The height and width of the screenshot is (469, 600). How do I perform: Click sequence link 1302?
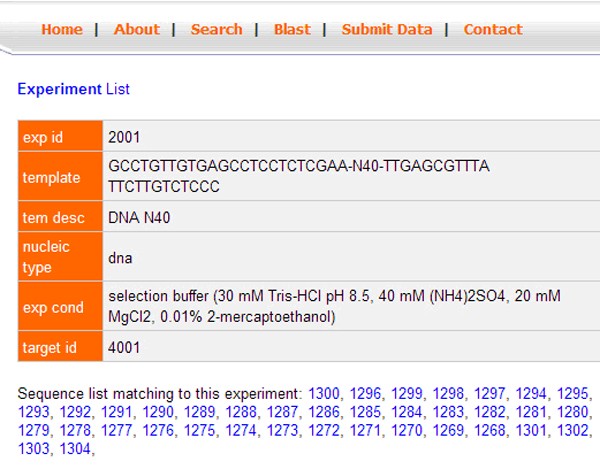point(573,431)
